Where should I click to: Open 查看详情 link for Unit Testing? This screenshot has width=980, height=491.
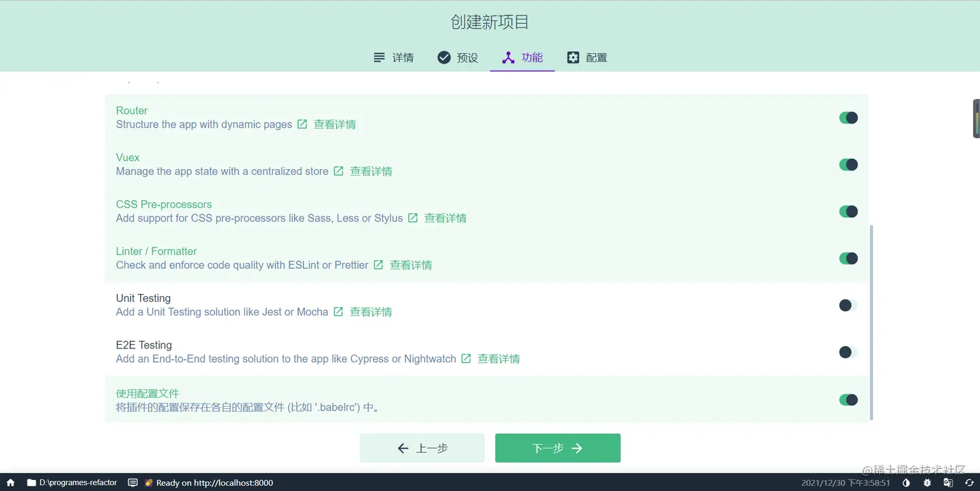371,312
